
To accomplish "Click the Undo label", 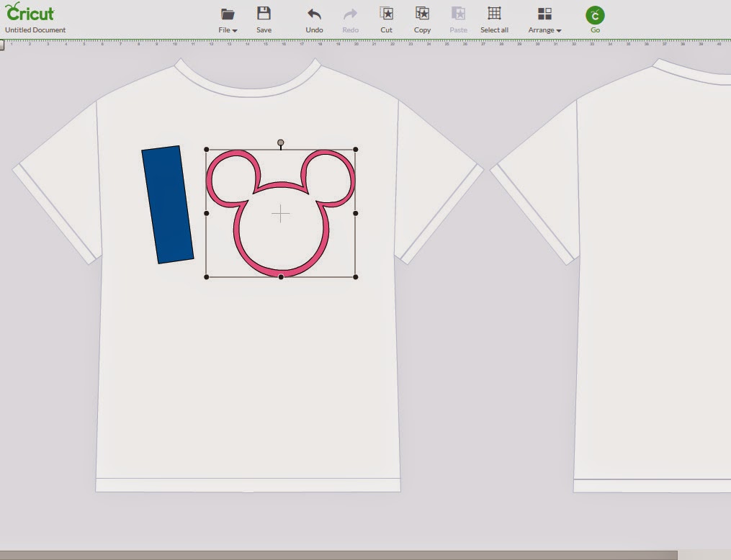I will pos(314,30).
